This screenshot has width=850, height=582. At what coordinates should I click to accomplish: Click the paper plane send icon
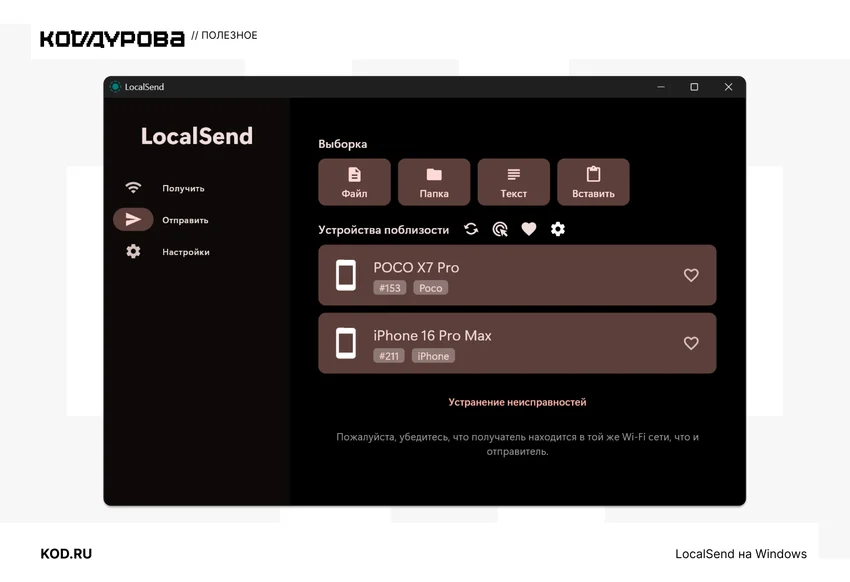tap(133, 219)
